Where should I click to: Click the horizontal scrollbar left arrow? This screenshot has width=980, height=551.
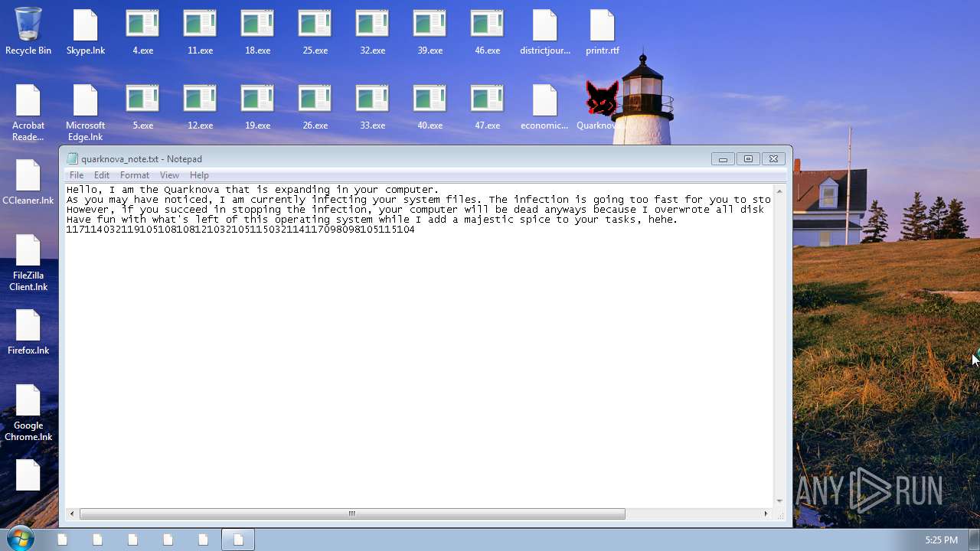click(72, 514)
